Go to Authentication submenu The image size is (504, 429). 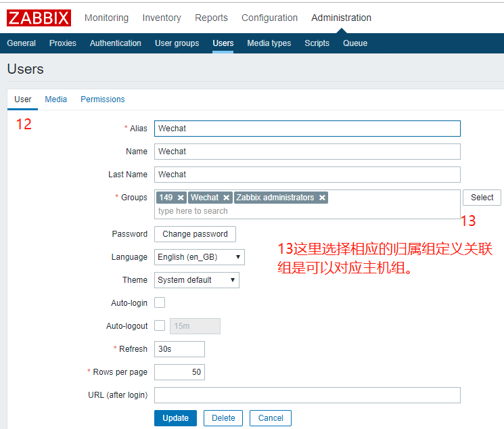[116, 43]
